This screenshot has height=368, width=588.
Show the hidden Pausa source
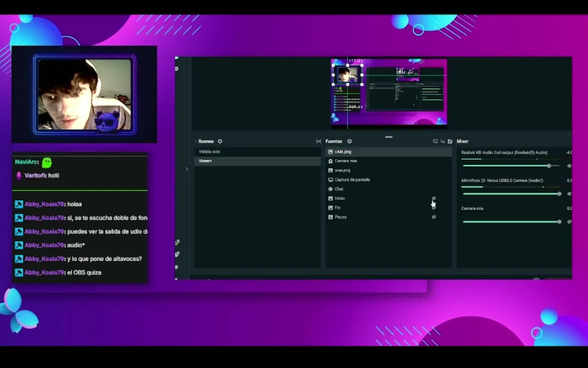pos(433,217)
